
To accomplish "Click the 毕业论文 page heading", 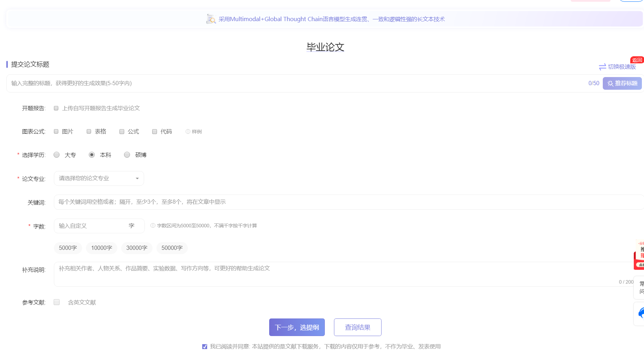I will (x=325, y=47).
